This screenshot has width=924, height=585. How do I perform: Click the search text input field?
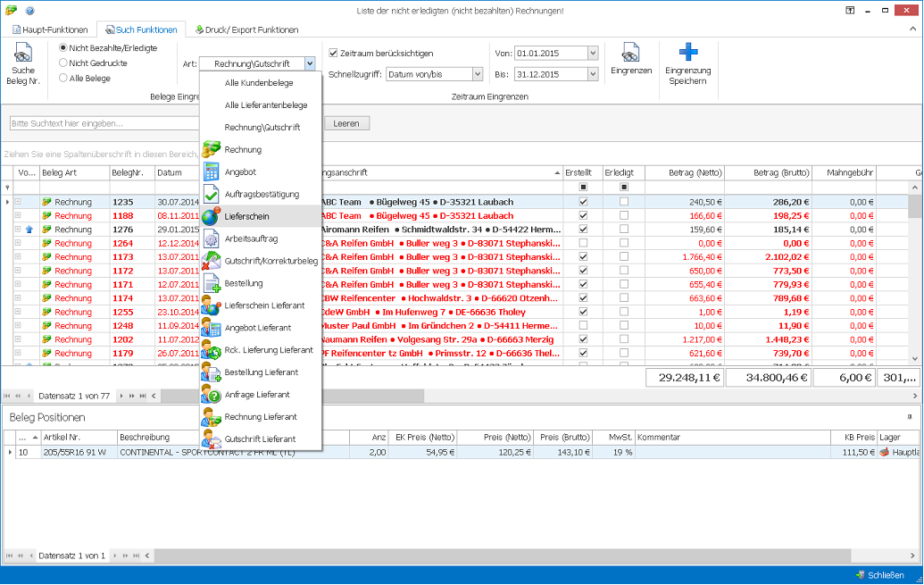click(104, 123)
